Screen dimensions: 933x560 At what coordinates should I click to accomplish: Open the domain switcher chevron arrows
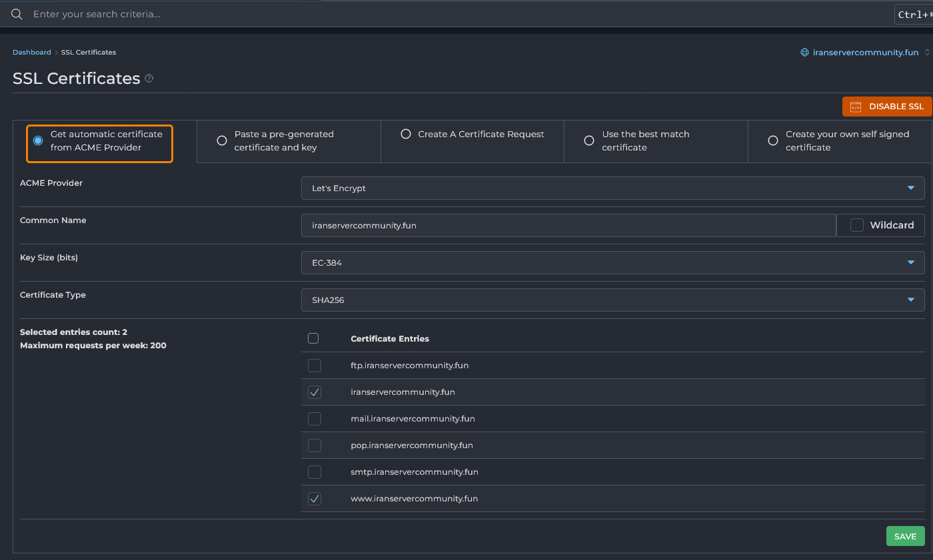point(927,53)
